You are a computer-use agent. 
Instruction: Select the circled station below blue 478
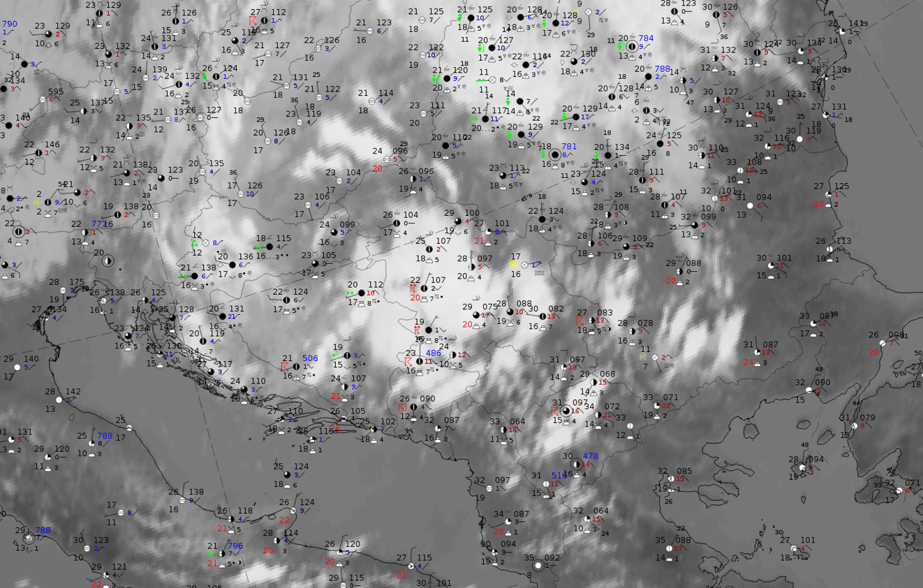click(x=576, y=464)
